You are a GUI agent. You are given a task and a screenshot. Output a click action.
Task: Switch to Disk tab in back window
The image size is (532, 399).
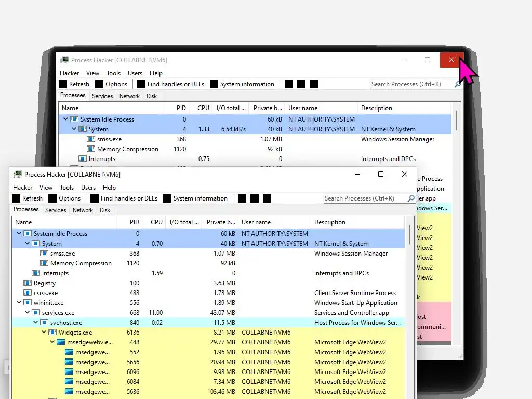click(152, 96)
